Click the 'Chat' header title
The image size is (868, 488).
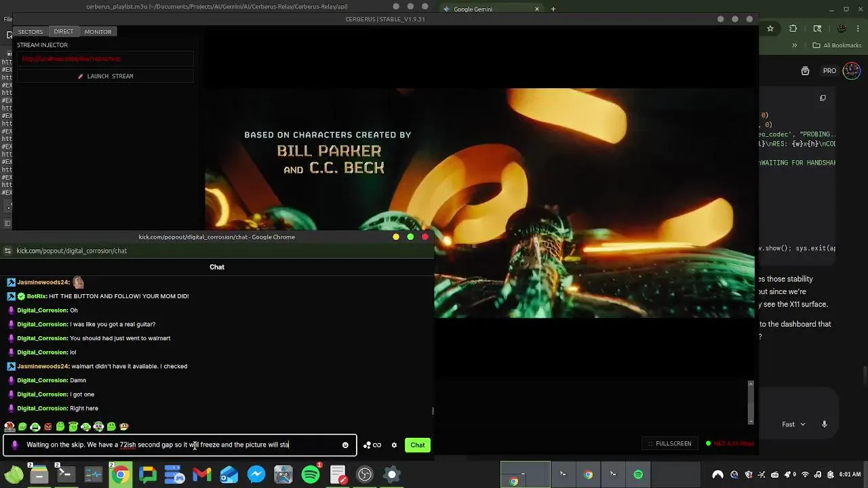click(217, 267)
